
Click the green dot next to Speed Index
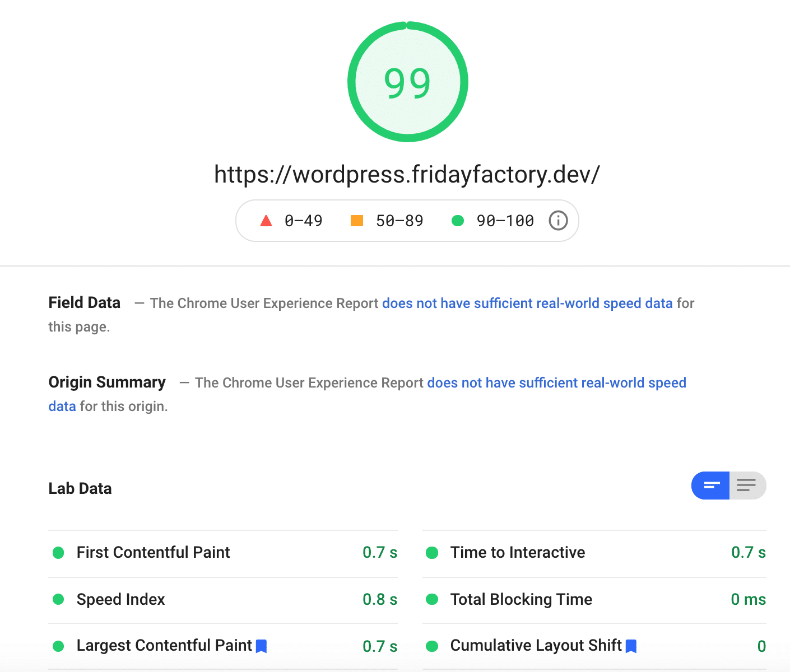coord(59,600)
